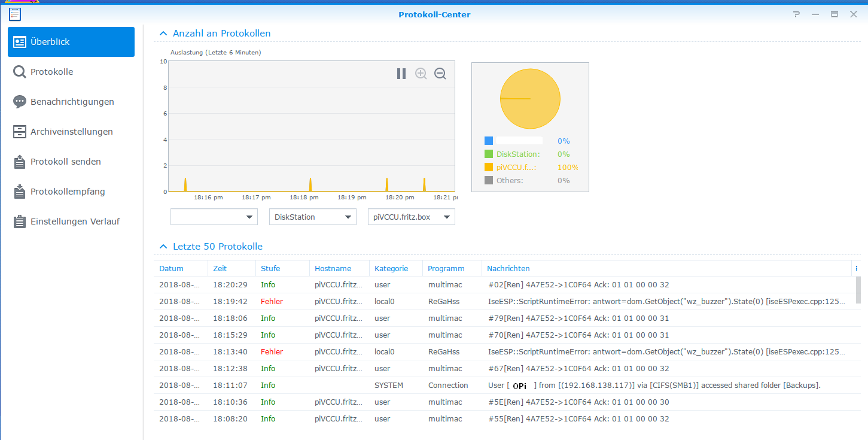Click the Archiveinstellungen archive box icon
Screen dimensions: 868x440
tap(20, 132)
